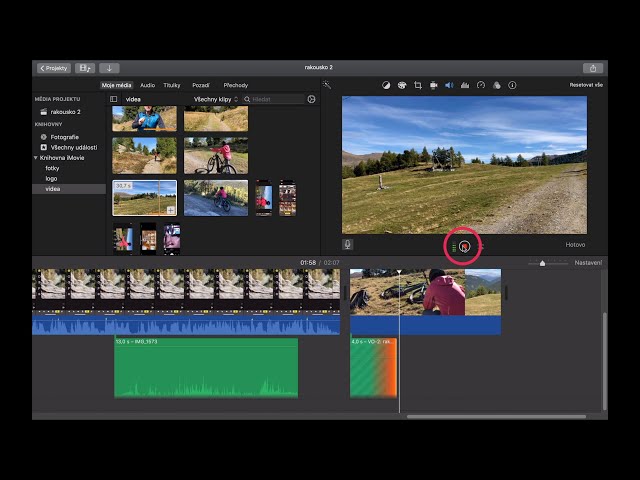Open the Všechny klipy filter dropdown
640x480 pixels.
click(216, 99)
